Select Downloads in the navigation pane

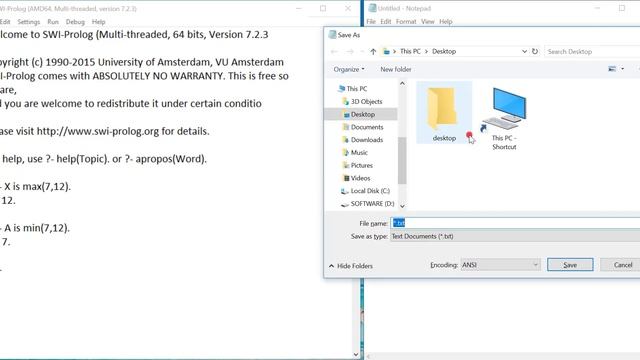(367, 140)
